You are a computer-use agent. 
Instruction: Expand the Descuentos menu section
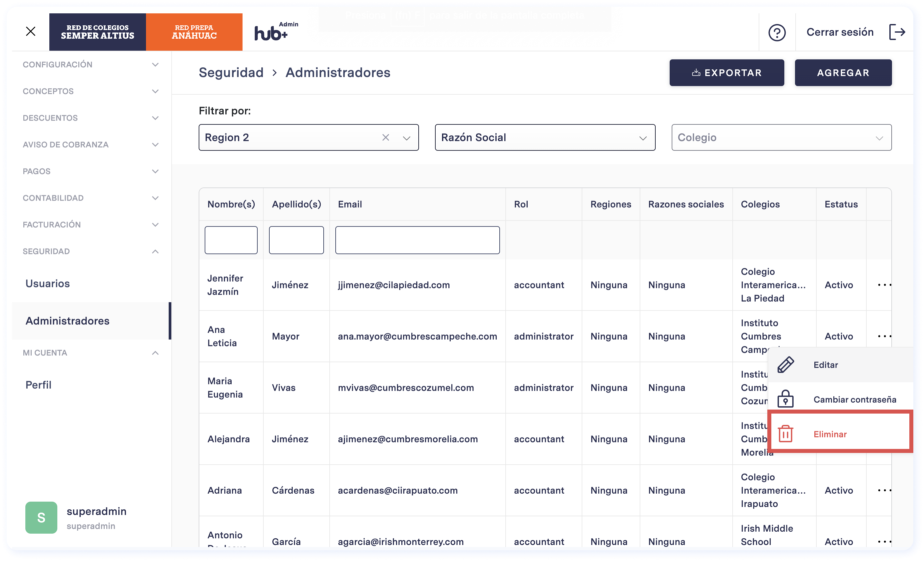91,118
